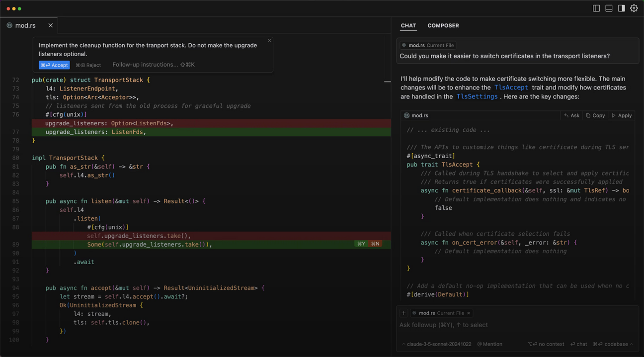Enable no context submit mode
Screen dimensions: 644x357
point(545,344)
